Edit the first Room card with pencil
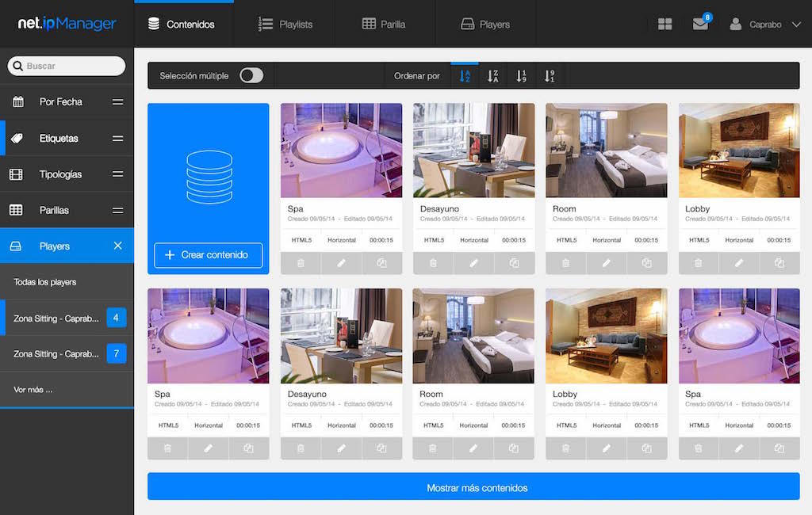 click(607, 263)
